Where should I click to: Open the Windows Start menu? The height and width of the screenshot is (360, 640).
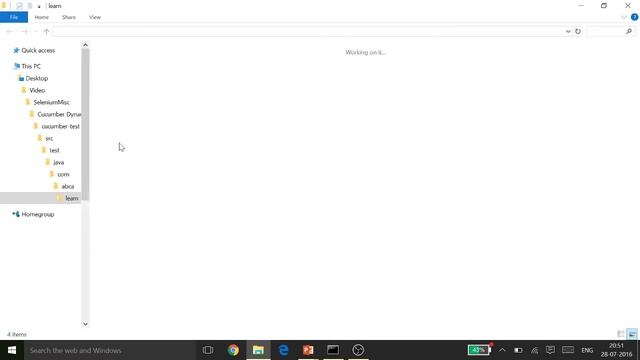12,350
